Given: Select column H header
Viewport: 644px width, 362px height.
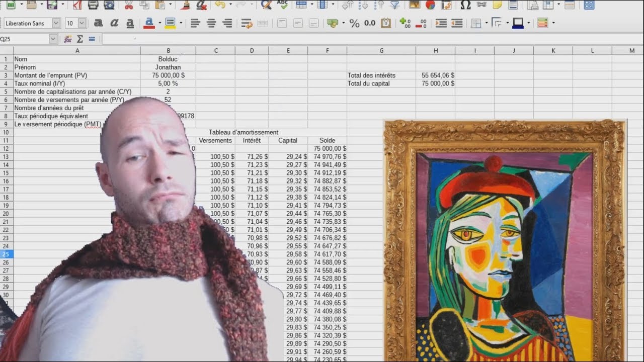Looking at the screenshot, I should tap(436, 51).
